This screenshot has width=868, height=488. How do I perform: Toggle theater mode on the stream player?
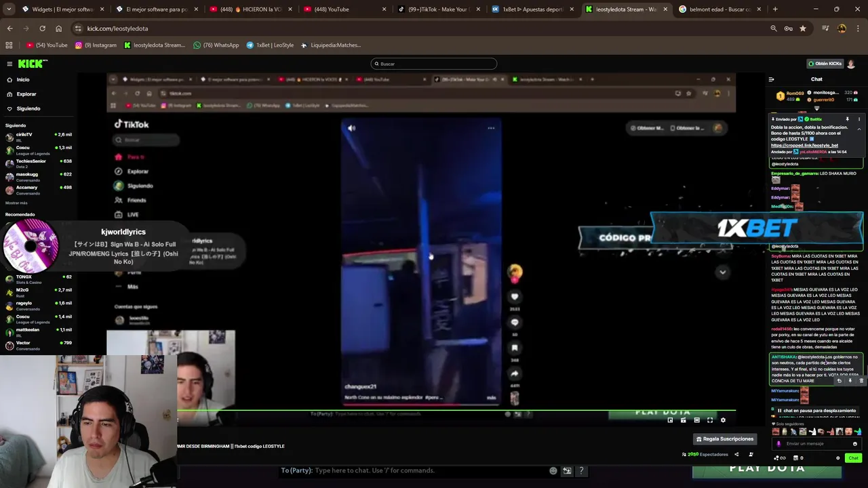pyautogui.click(x=696, y=420)
